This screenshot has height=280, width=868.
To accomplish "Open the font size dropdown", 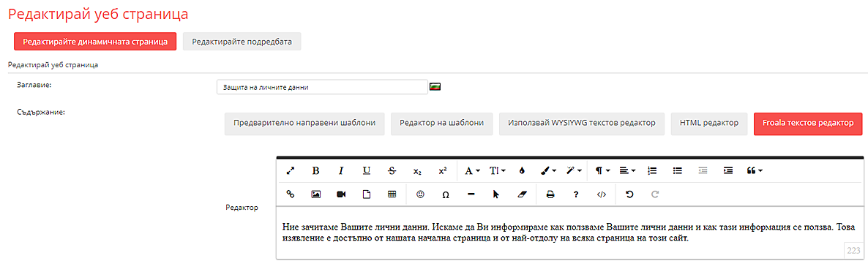I will coord(497,171).
